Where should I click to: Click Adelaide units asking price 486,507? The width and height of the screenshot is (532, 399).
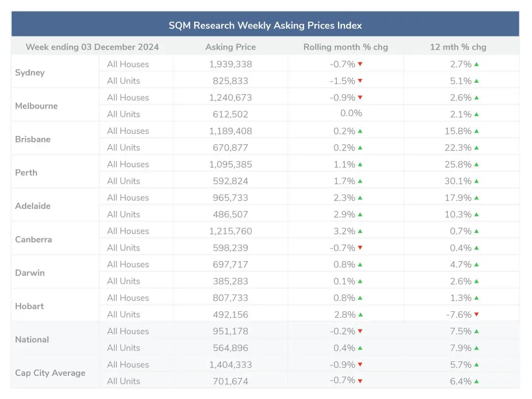point(231,214)
